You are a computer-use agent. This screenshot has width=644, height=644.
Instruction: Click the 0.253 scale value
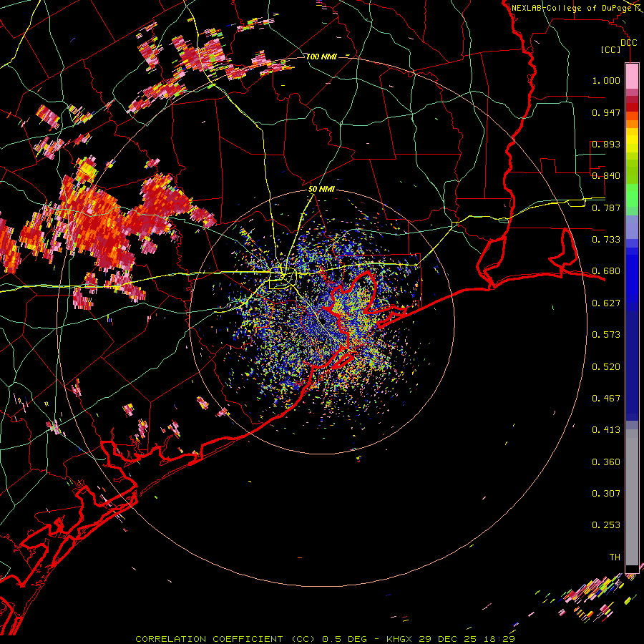tap(606, 525)
